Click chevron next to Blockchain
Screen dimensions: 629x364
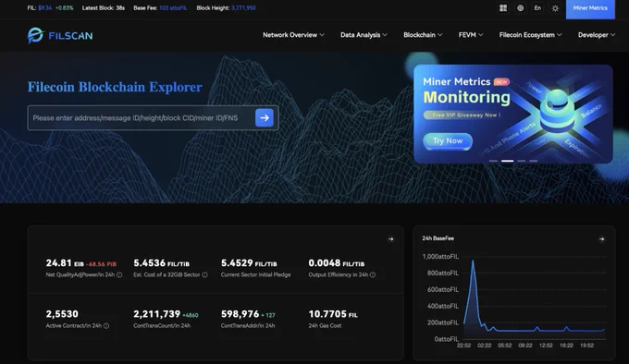(x=440, y=35)
